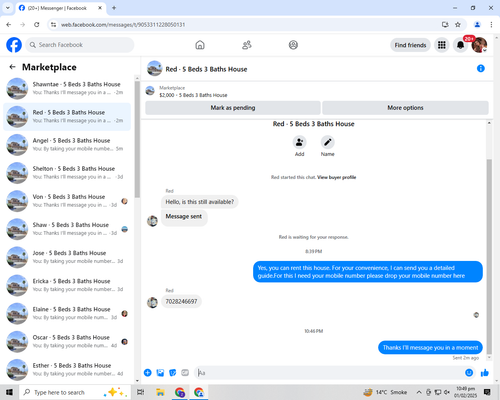Open the Windows notification center

487,392
